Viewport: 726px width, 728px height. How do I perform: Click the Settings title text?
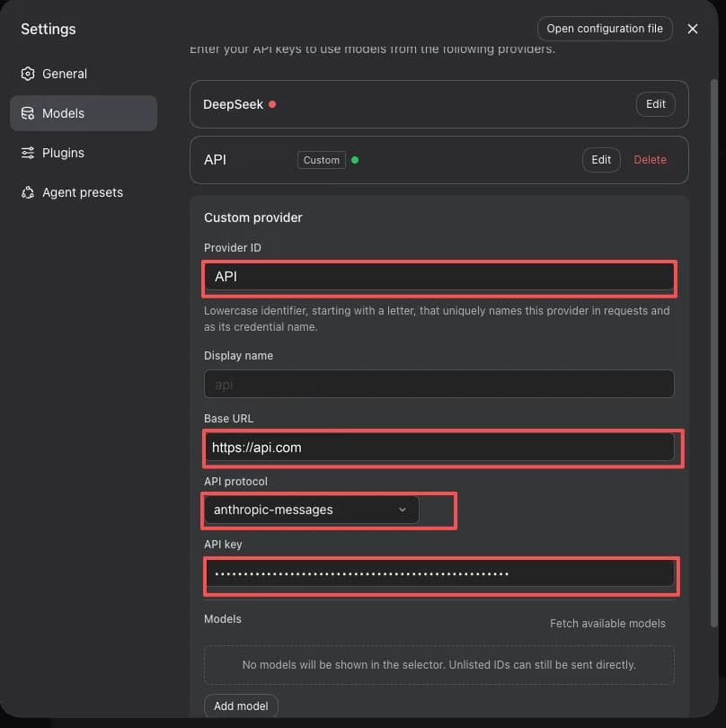click(49, 29)
